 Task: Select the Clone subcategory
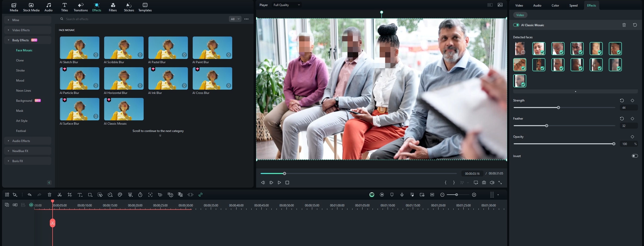(x=20, y=60)
